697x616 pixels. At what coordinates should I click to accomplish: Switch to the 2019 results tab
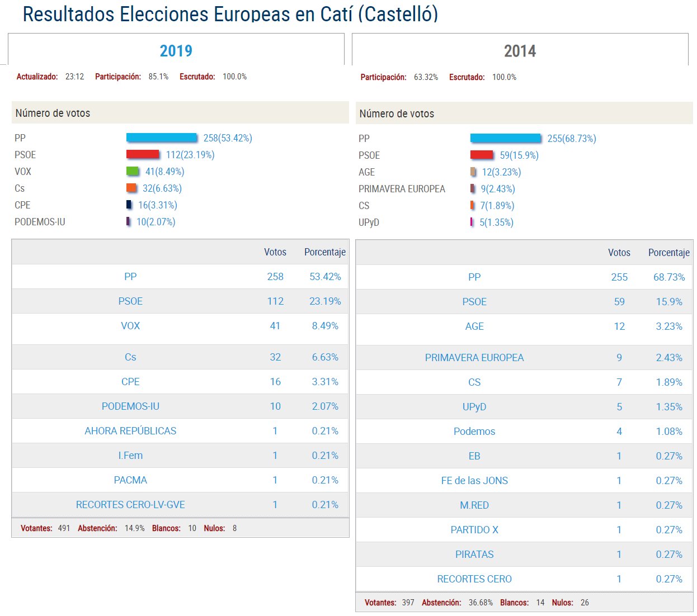click(176, 51)
